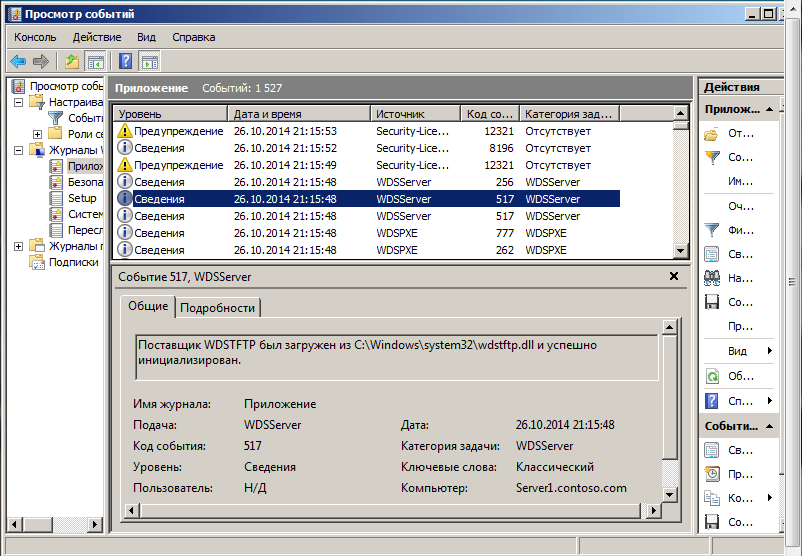
Task: Expand the Роли сервера tree node
Action: click(x=37, y=135)
